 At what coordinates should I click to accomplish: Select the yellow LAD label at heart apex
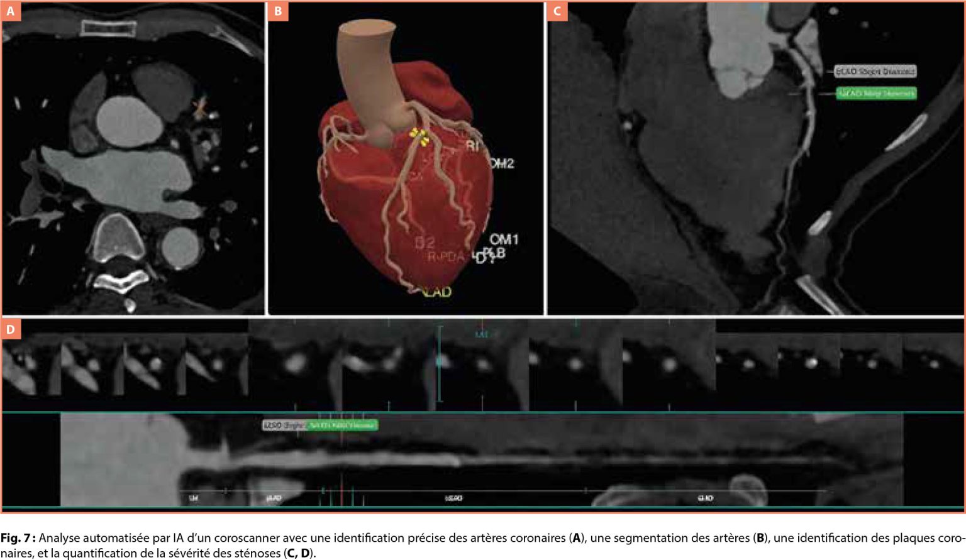click(x=437, y=292)
